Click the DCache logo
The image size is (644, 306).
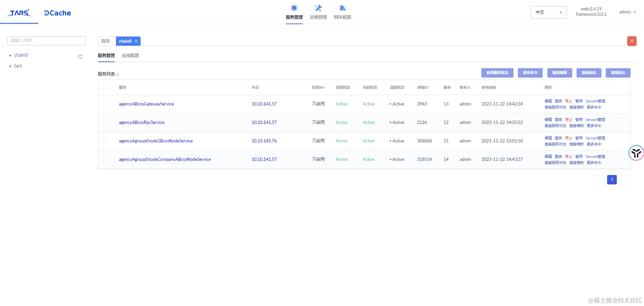(57, 13)
